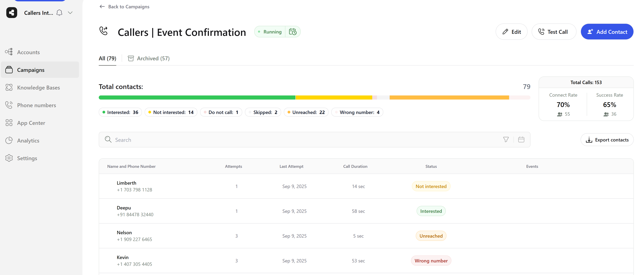This screenshot has width=644, height=275.
Task: Toggle the Wrong number: 4 filter chip
Action: coord(357,112)
